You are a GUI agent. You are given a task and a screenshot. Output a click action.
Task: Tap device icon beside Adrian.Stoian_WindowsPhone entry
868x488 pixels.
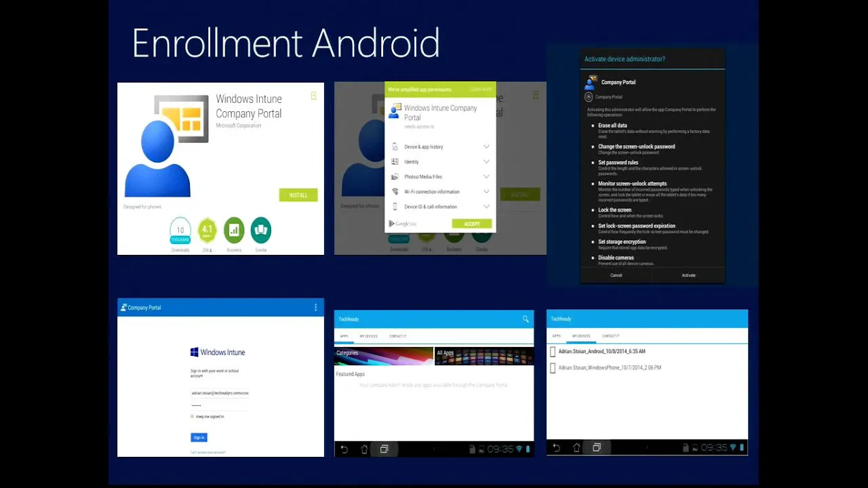pos(553,368)
